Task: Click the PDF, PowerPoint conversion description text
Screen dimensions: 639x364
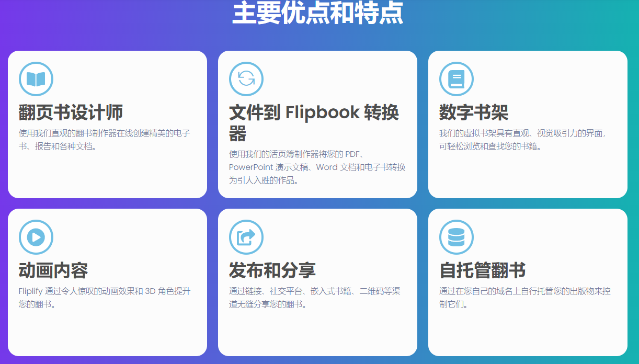Action: click(x=317, y=167)
